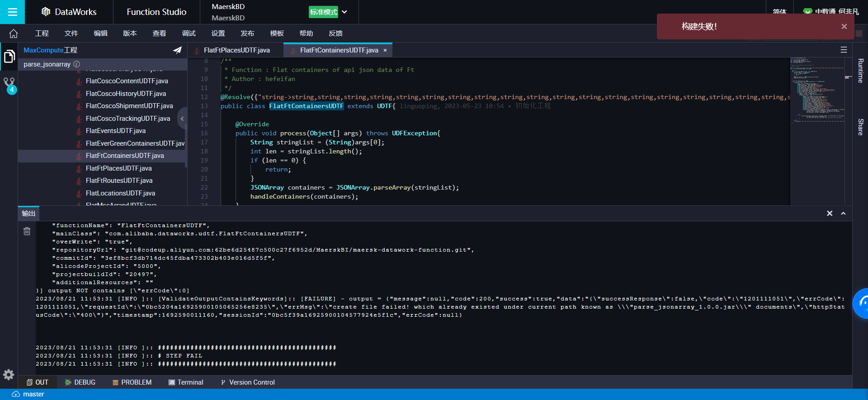
Task: Switch to FlatFtPlacesUDTF.java editor tab
Action: click(x=235, y=50)
